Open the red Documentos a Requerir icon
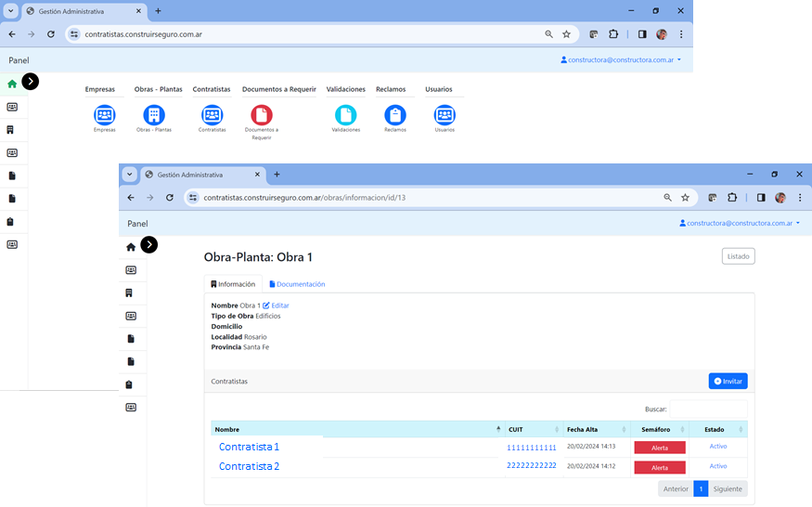The width and height of the screenshot is (812, 507). (262, 115)
